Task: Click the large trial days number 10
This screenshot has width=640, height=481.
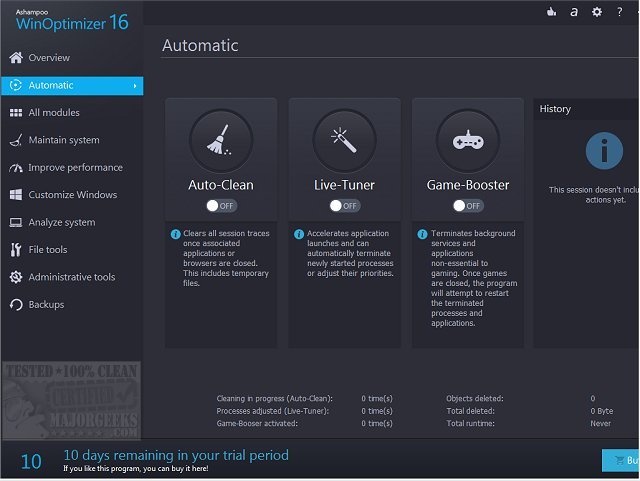Action: pos(31,462)
